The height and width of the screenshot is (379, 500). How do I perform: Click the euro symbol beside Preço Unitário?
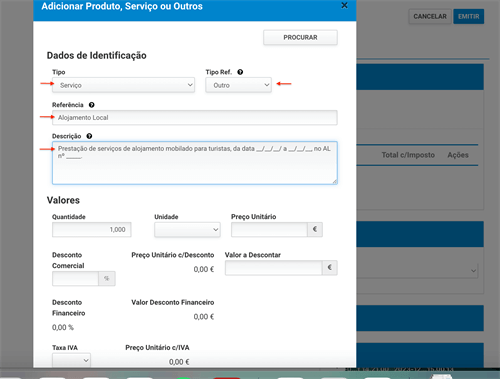coord(315,230)
